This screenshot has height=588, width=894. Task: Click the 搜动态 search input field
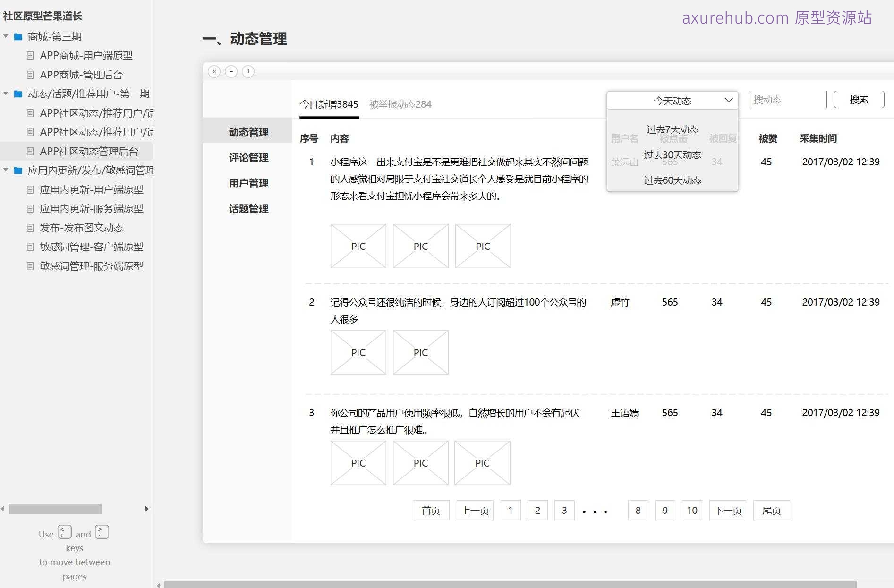[x=787, y=99]
